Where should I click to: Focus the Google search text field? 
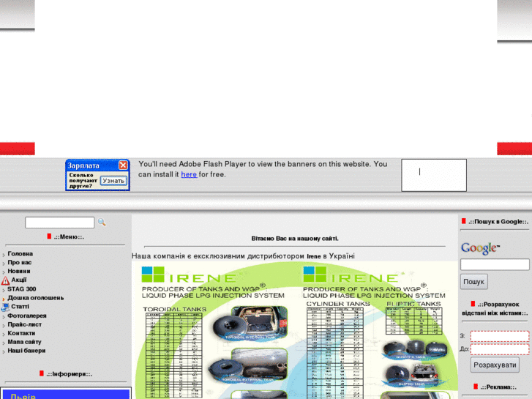tap(495, 264)
